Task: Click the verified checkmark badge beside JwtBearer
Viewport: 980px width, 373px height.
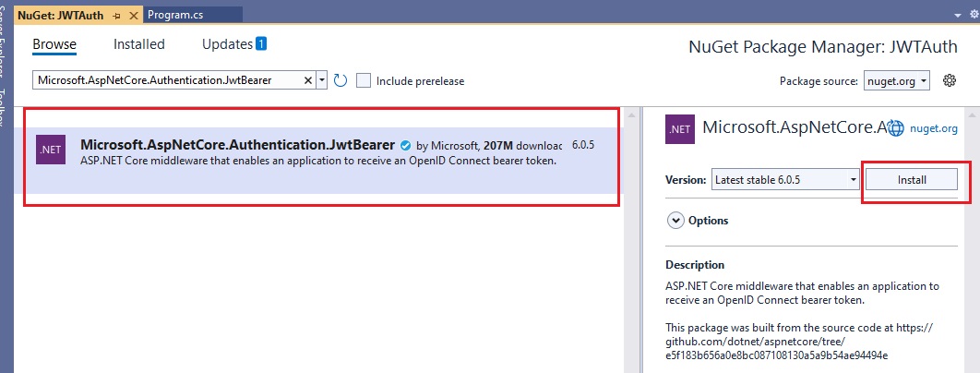Action: [x=405, y=145]
